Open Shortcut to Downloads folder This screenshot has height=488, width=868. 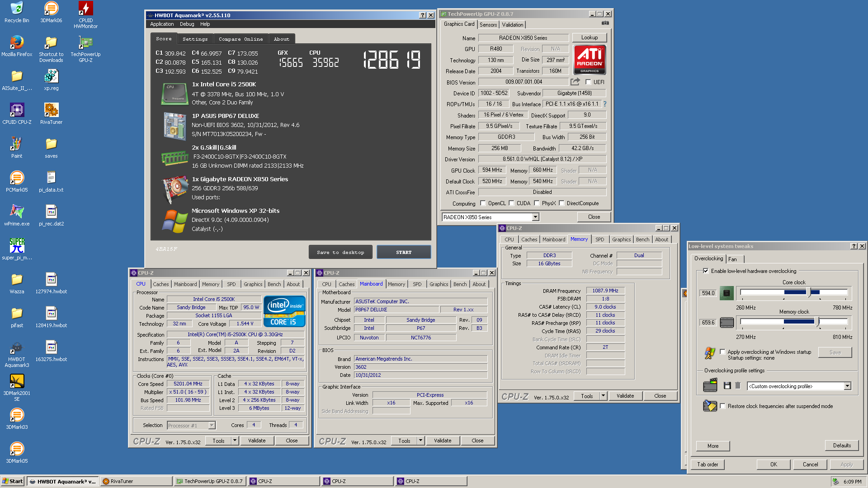coord(51,49)
